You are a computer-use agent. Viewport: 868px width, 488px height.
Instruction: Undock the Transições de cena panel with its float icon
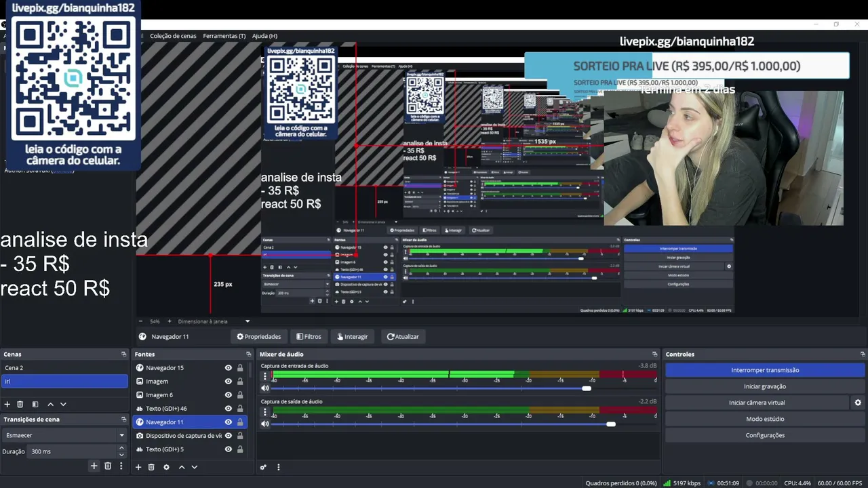[x=123, y=419]
